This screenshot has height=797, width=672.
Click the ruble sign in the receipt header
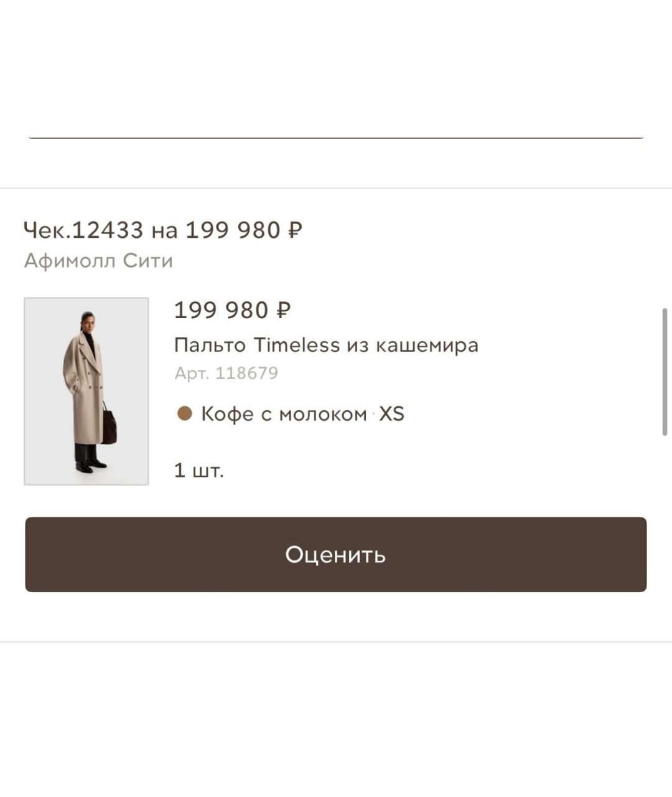pyautogui.click(x=295, y=230)
